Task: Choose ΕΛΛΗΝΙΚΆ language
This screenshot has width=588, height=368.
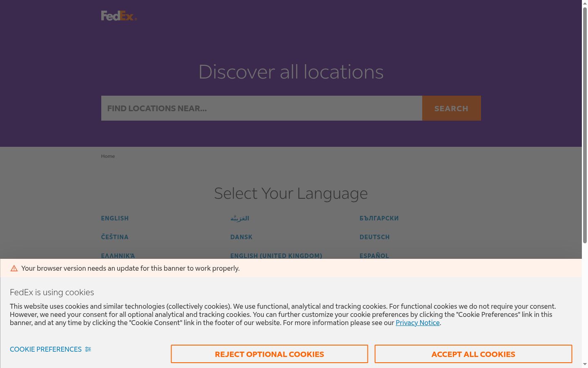Action: point(118,256)
